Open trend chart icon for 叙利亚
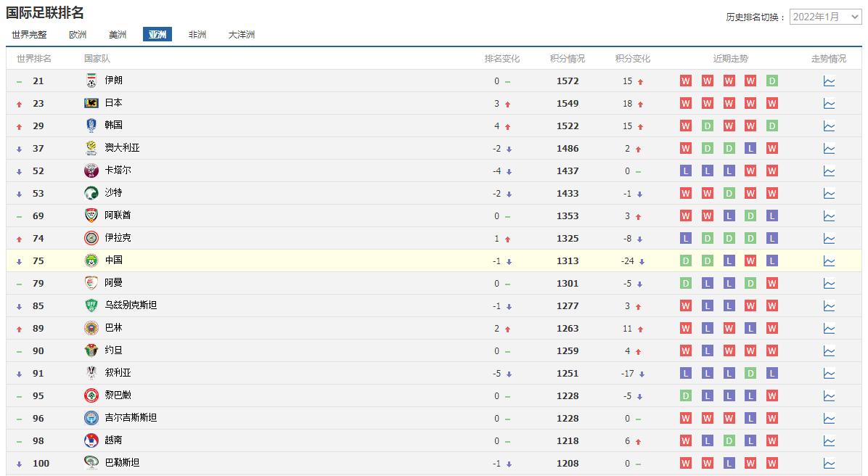 pyautogui.click(x=829, y=374)
